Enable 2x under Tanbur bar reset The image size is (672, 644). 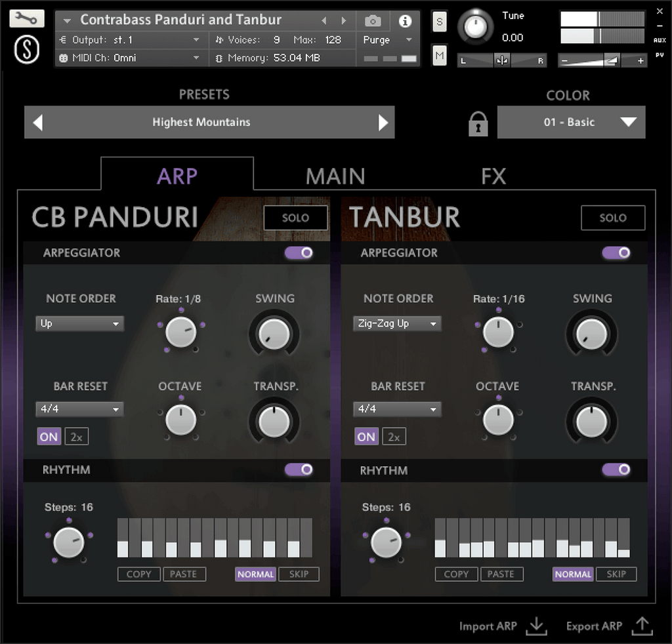click(394, 437)
